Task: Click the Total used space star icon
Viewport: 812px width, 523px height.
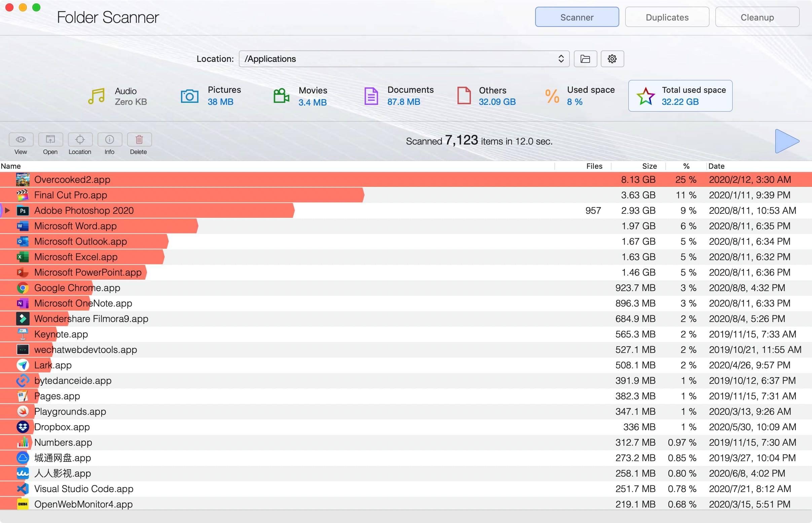Action: point(645,96)
